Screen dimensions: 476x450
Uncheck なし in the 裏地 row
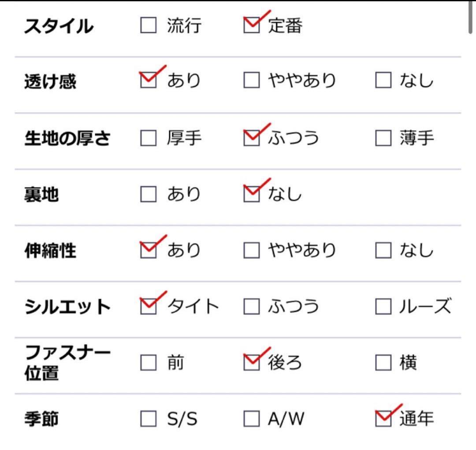[x=252, y=194]
